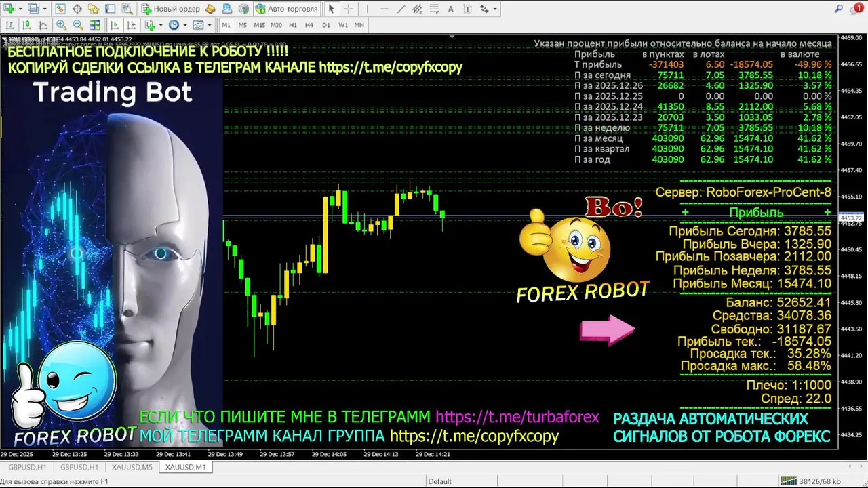Select the H4 timeframe button
Viewport: 868px width, 488px height.
309,25
